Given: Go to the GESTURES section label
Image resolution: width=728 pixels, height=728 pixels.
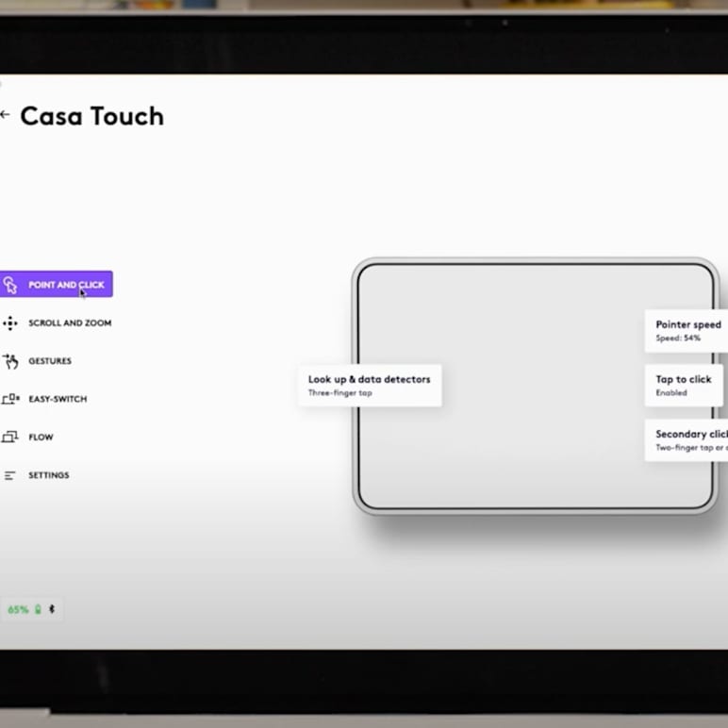Looking at the screenshot, I should (x=50, y=361).
